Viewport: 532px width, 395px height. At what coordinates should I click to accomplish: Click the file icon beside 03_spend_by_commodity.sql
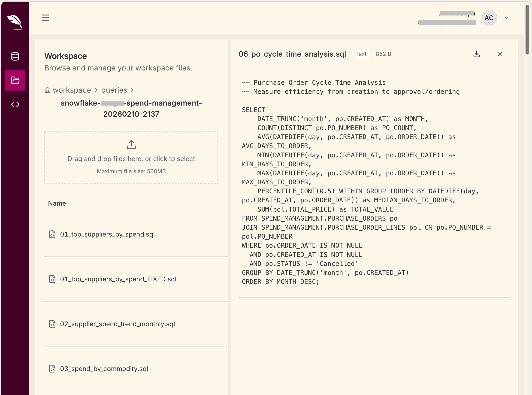(x=52, y=368)
